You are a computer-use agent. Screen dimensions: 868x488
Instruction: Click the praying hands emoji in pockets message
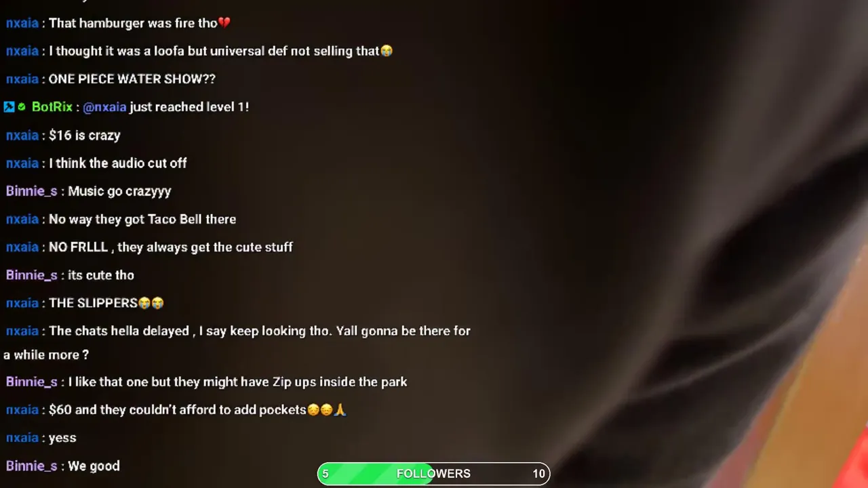tap(340, 410)
